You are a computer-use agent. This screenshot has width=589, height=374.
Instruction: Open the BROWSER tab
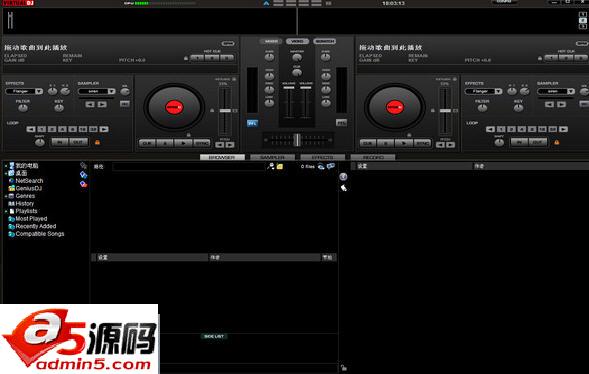tap(222, 157)
